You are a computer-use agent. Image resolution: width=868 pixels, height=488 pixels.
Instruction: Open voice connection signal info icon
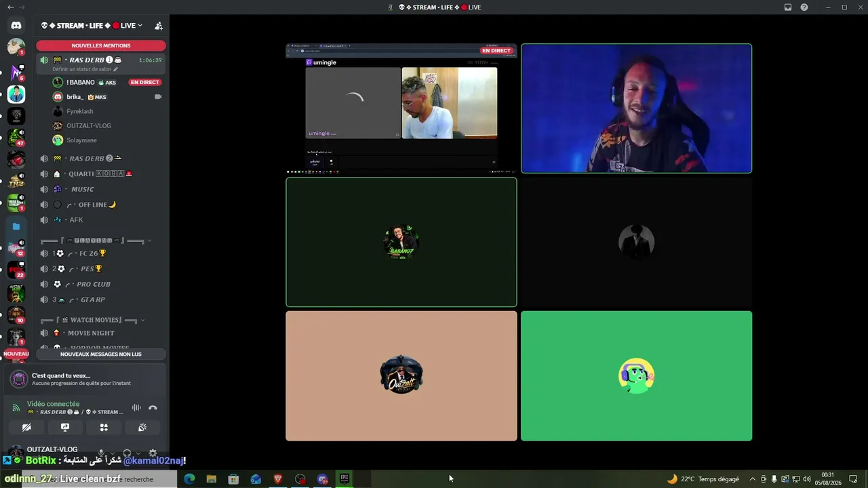(16, 408)
